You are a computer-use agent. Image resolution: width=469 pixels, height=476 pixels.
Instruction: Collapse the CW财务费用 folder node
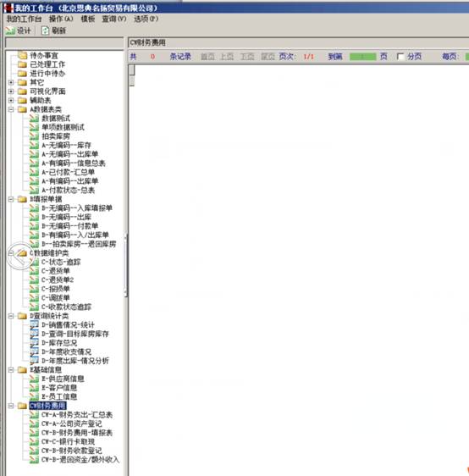[11, 406]
